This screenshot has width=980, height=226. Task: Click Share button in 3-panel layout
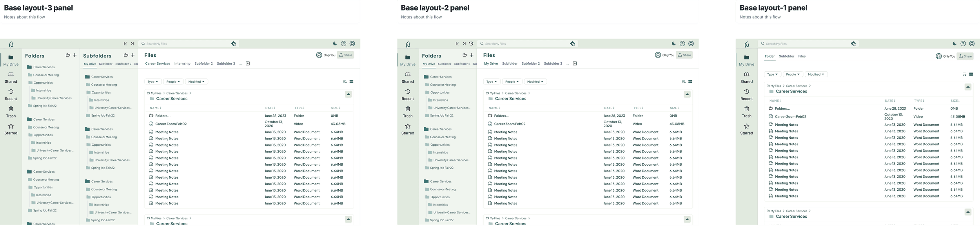[x=345, y=55]
